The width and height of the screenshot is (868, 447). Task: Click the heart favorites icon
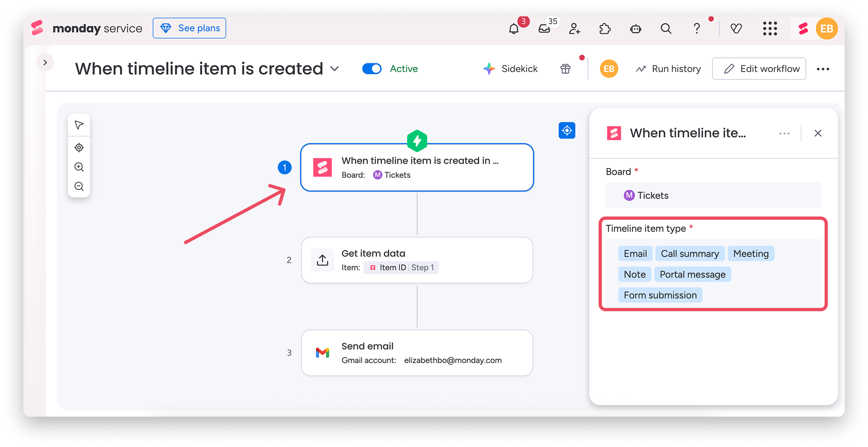click(x=736, y=29)
